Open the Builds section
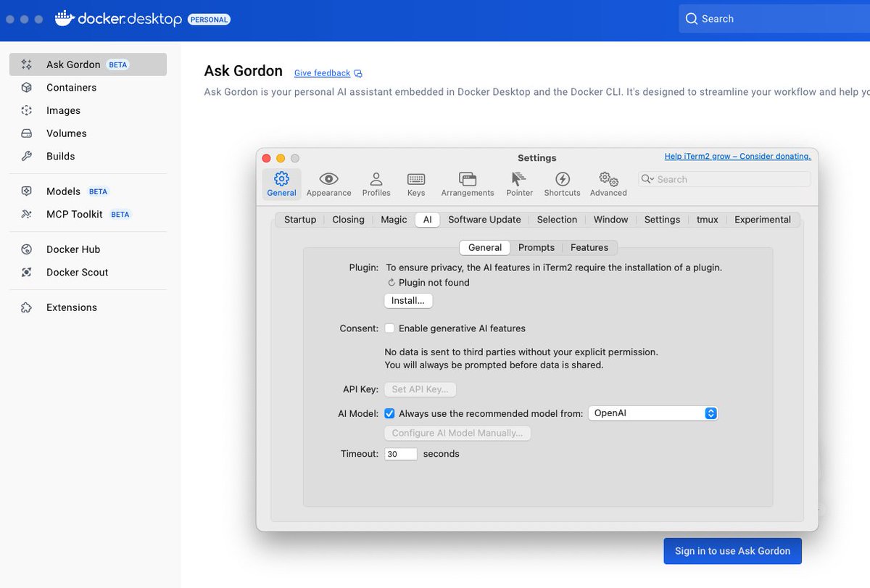The height and width of the screenshot is (588, 870). point(59,156)
